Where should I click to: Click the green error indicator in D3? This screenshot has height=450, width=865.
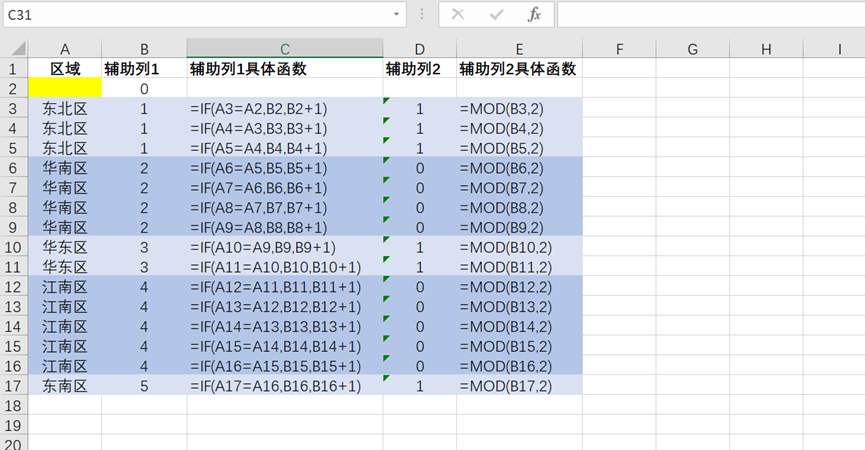coord(386,101)
